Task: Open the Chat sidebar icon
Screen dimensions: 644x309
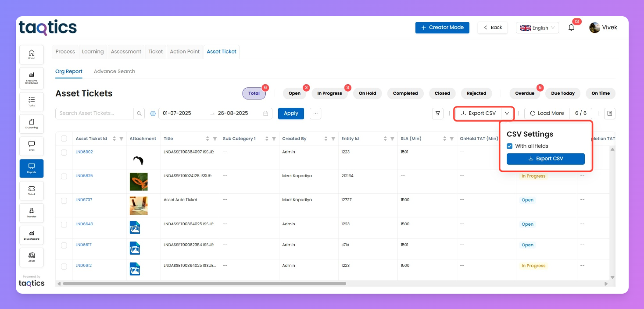Action: pos(32,146)
